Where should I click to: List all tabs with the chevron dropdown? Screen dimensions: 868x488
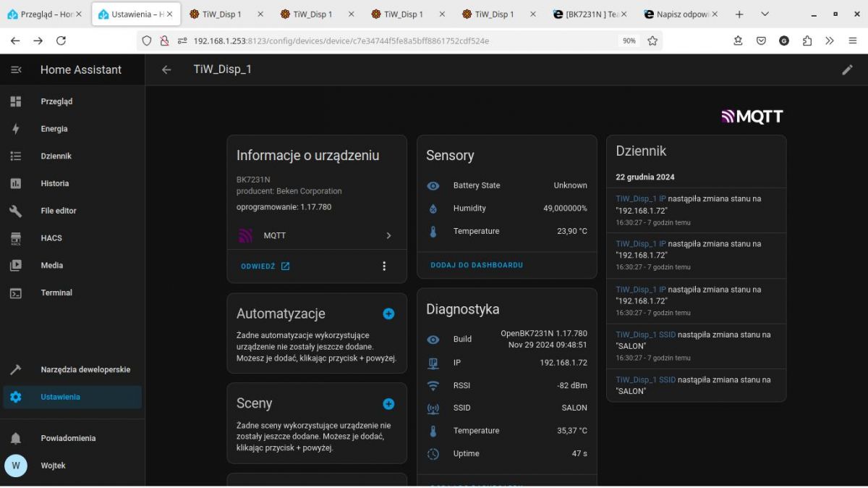(x=765, y=14)
